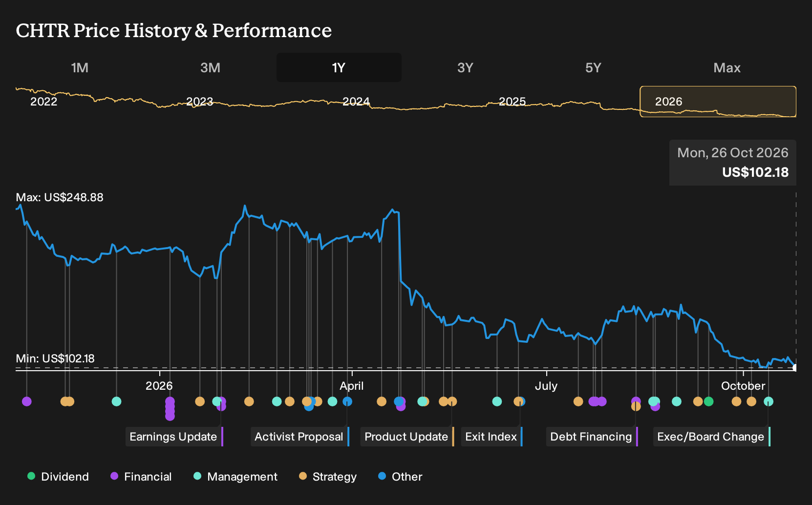Select the last teal dot after October

click(x=769, y=401)
